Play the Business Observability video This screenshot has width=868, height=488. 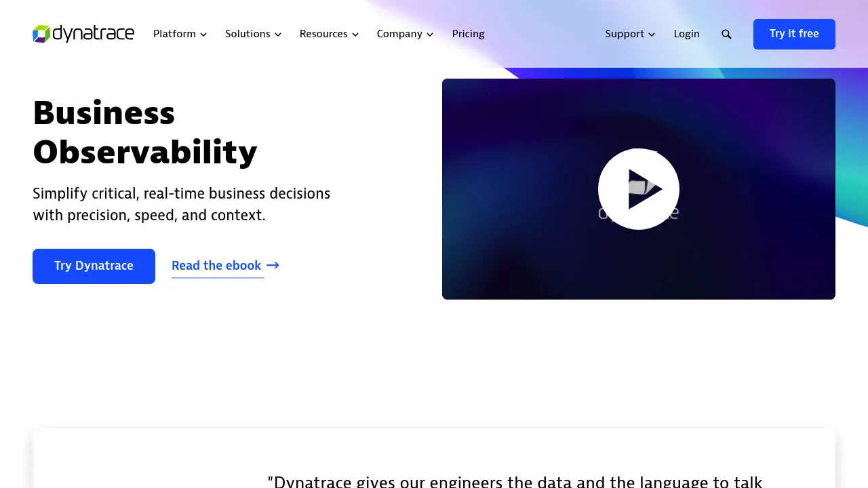pyautogui.click(x=639, y=189)
